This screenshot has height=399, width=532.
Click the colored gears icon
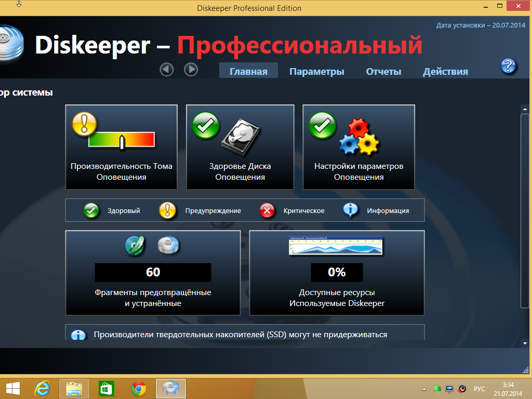coord(360,137)
